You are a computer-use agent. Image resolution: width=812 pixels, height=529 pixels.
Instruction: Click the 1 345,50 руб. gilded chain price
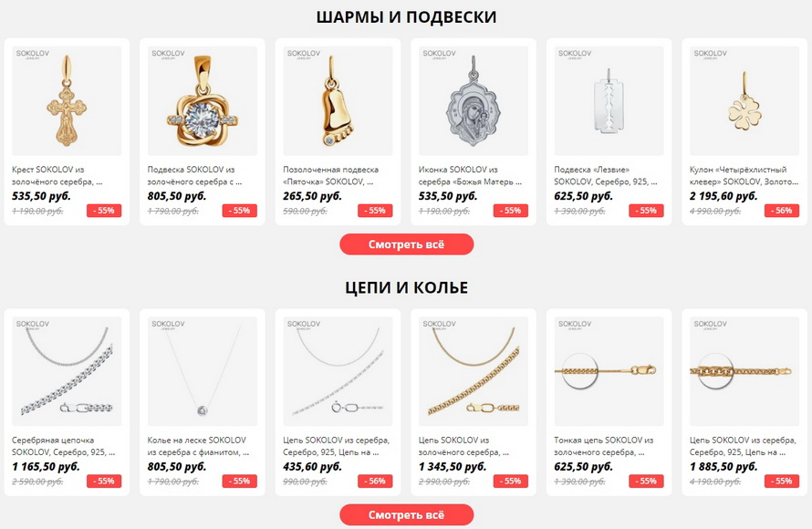453,466
